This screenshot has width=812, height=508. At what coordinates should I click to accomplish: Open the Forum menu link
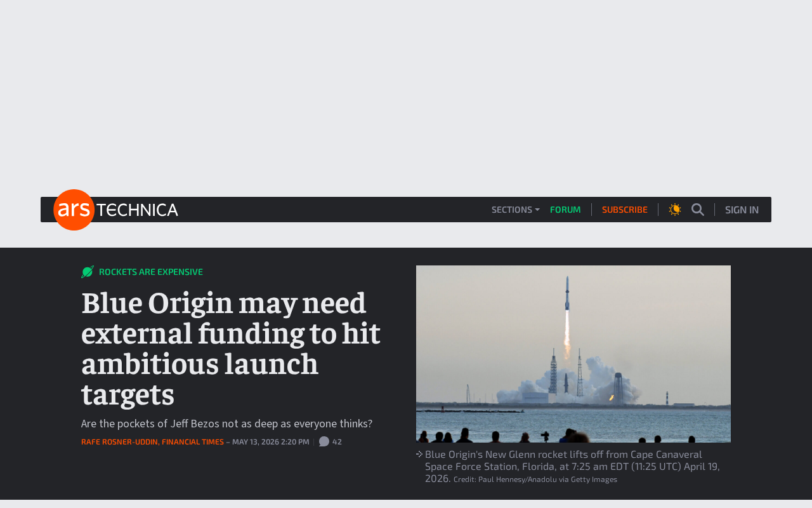click(x=565, y=210)
